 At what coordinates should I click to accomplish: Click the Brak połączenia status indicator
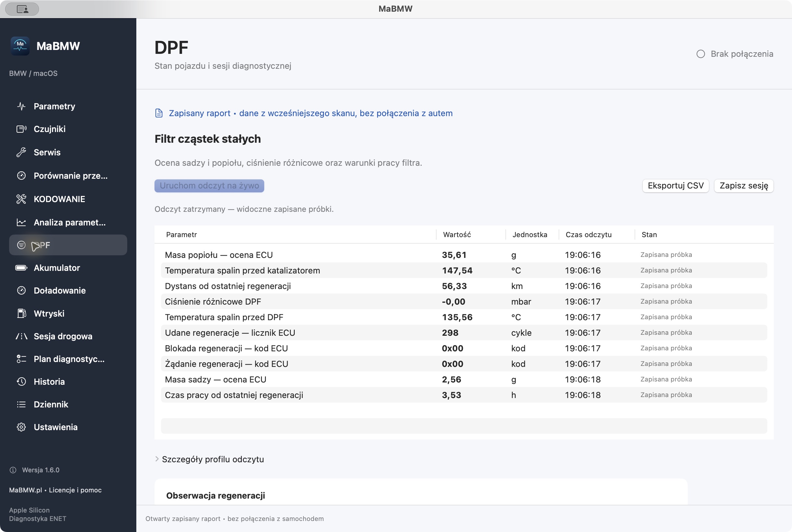click(x=735, y=54)
